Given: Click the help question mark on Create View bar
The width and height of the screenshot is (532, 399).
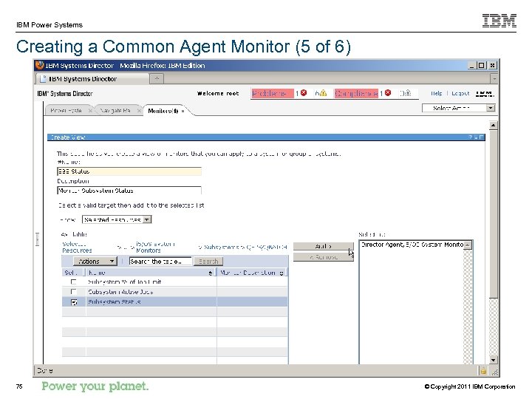Looking at the screenshot, I should [470, 137].
